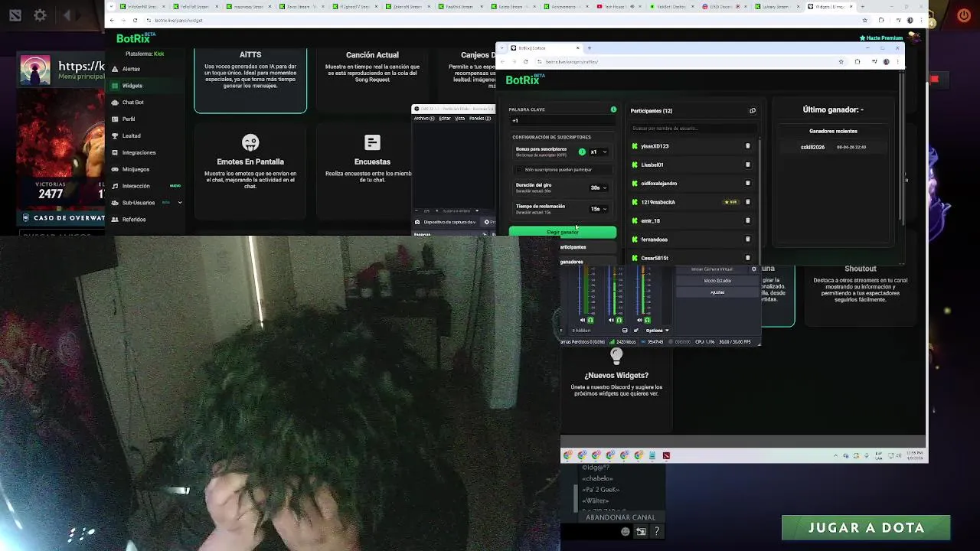Click the recent winner sskill2026 entry
The image size is (980, 551).
tap(833, 147)
